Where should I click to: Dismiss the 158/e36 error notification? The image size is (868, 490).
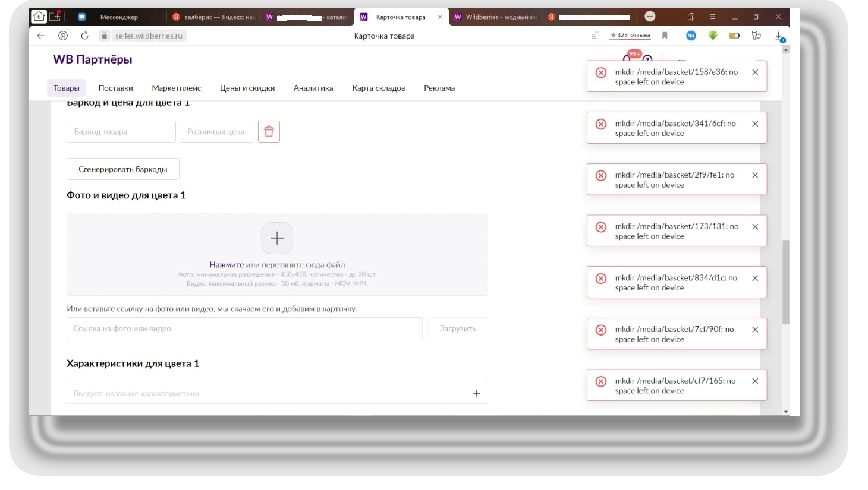pyautogui.click(x=755, y=72)
